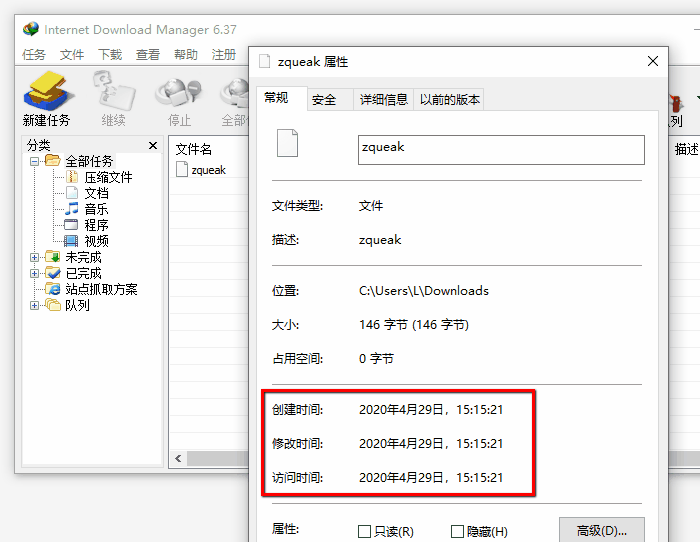Click the 访问时间 date value
The height and width of the screenshot is (542, 700).
pyautogui.click(x=431, y=478)
